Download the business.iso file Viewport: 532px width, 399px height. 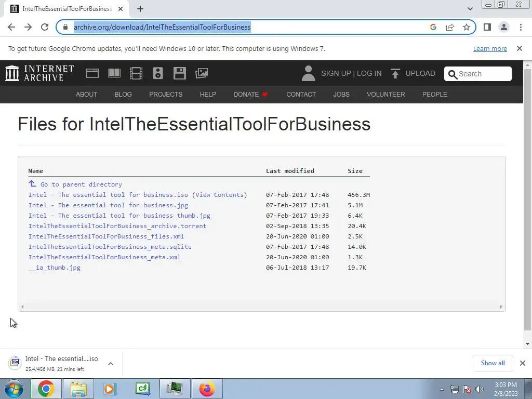pyautogui.click(x=108, y=195)
